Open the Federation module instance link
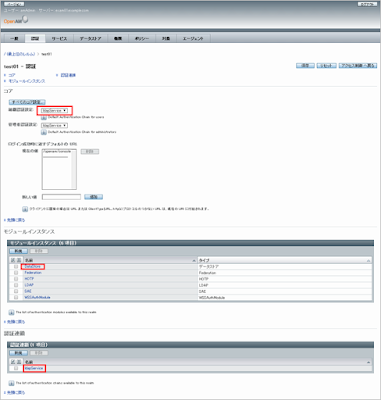 [33, 273]
